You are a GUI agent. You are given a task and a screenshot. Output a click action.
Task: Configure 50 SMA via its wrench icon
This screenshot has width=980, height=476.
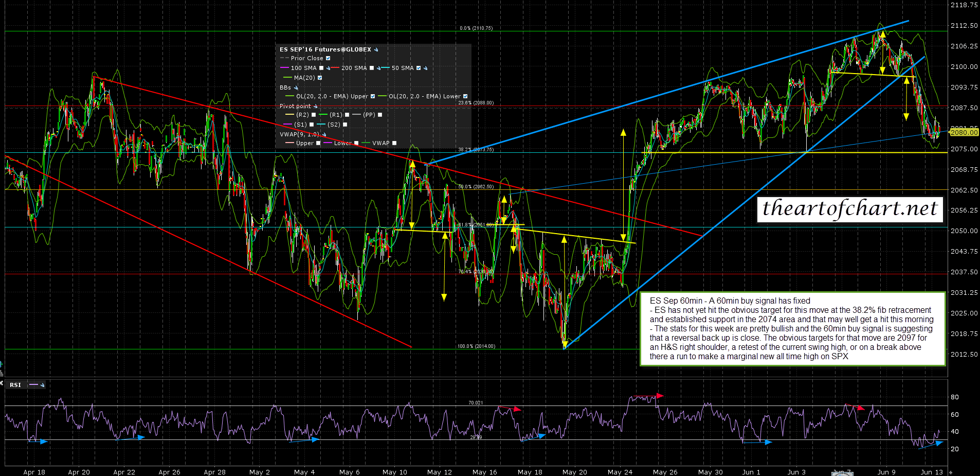pos(425,68)
